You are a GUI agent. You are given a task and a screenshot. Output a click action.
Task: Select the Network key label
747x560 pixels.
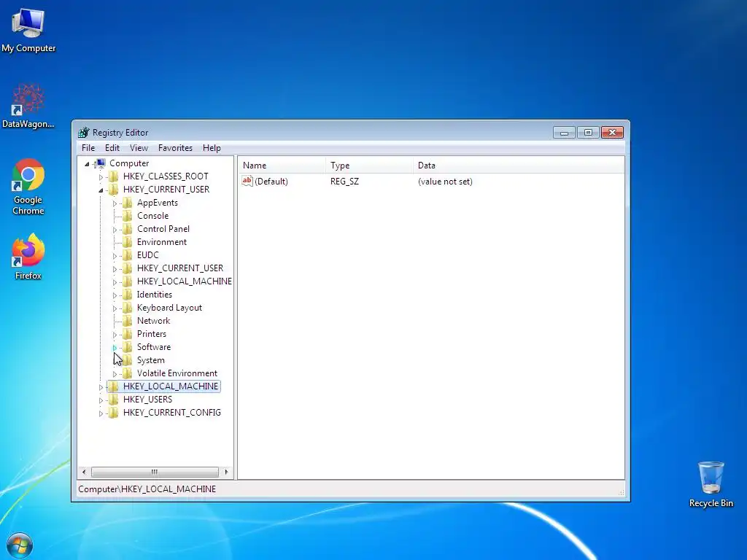coord(153,321)
